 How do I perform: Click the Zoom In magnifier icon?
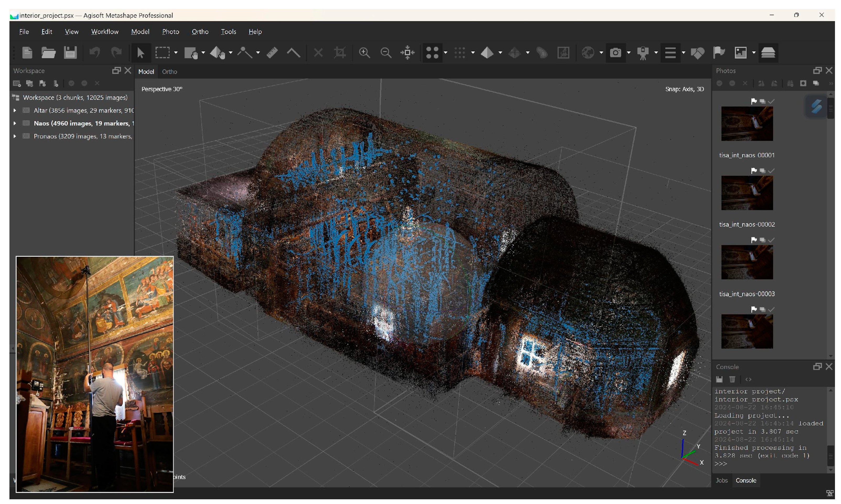[x=364, y=53]
